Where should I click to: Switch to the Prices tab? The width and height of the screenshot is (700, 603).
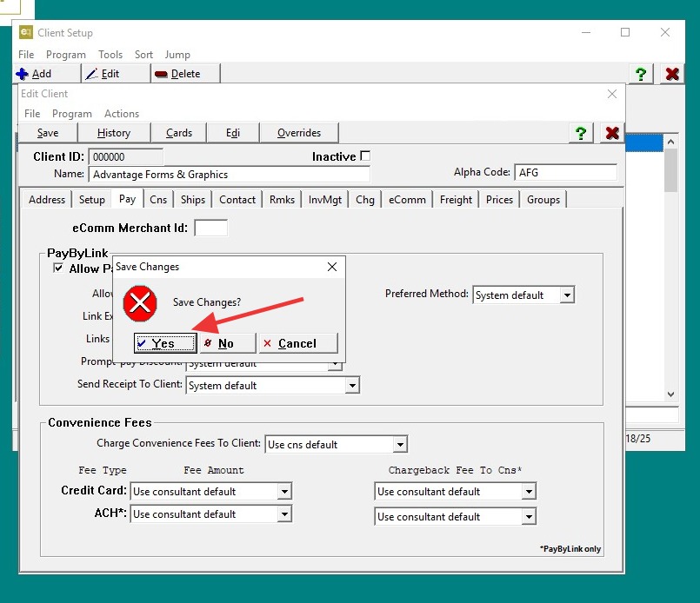point(499,199)
